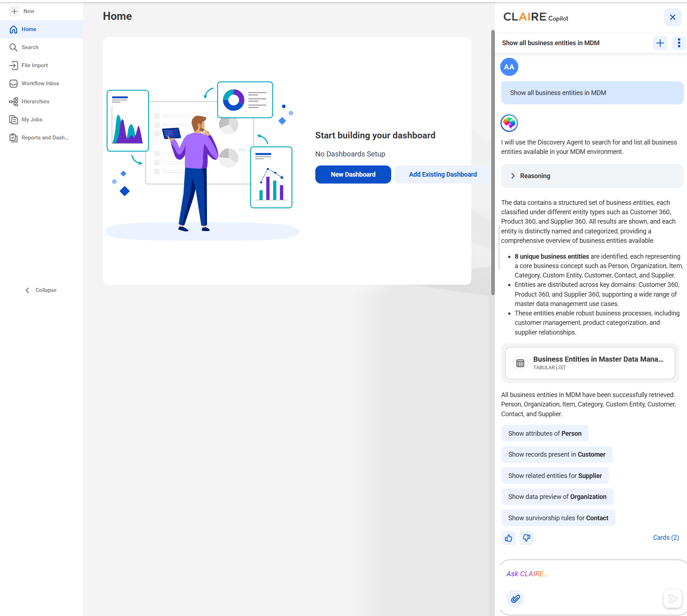Click the 'No Dashboards Setup' text

coord(350,154)
